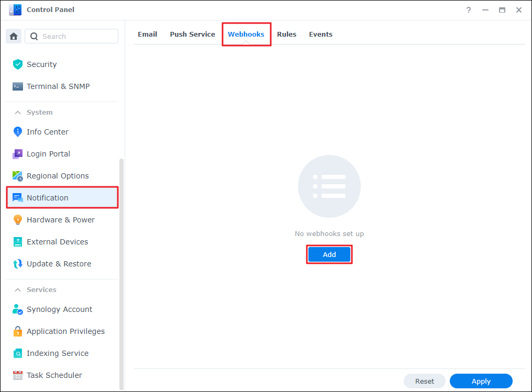Click the Task Scheduler calendar icon
The height and width of the screenshot is (392, 532).
point(18,375)
